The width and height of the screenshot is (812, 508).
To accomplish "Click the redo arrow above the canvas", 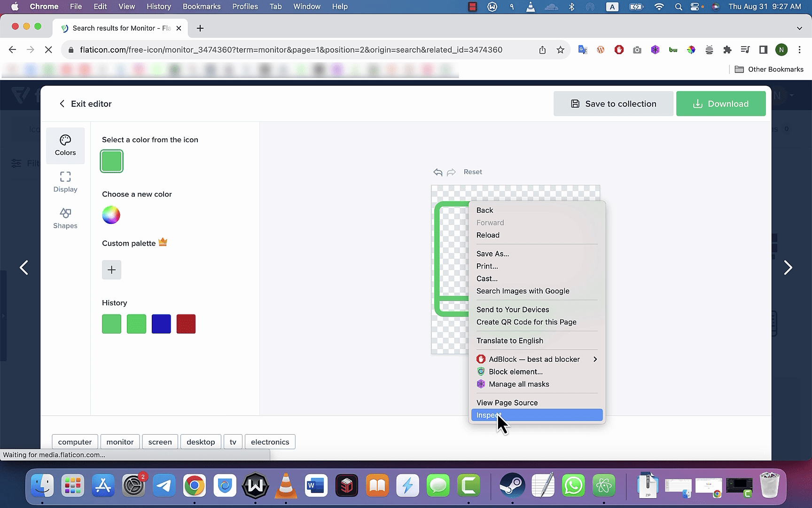I will (451, 172).
